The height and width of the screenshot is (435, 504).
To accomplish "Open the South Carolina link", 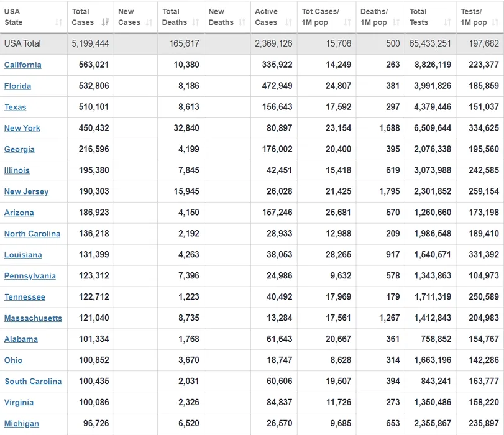I will [33, 382].
